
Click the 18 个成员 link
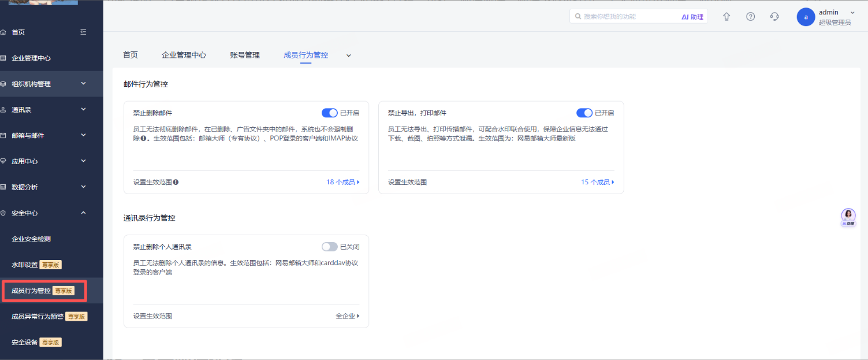343,182
